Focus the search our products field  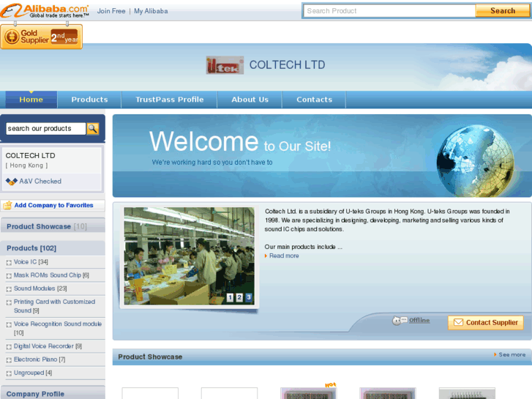[x=46, y=129]
